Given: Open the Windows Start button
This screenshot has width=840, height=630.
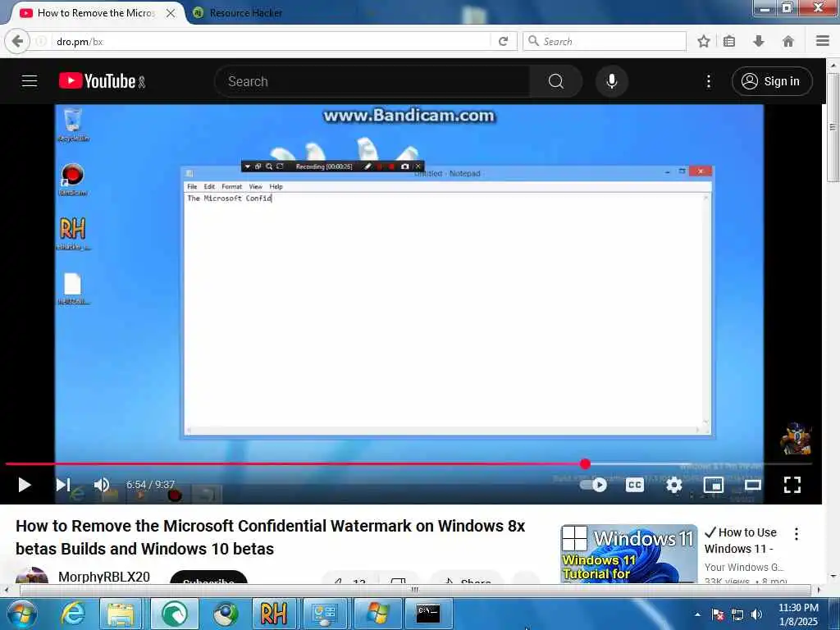Looking at the screenshot, I should click(x=21, y=614).
